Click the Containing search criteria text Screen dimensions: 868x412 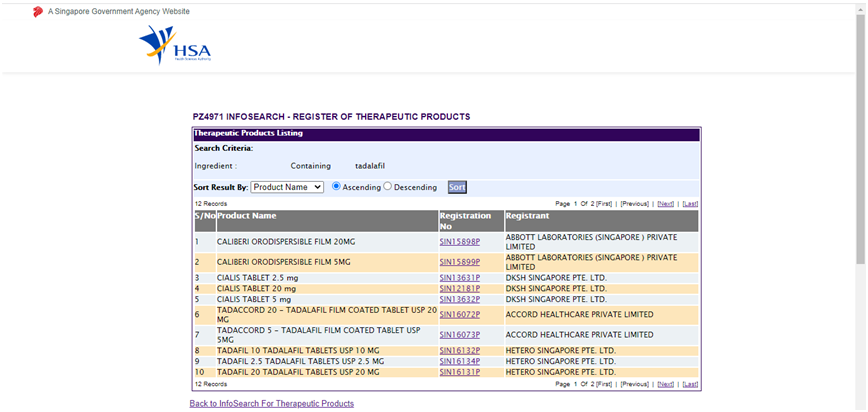(311, 166)
